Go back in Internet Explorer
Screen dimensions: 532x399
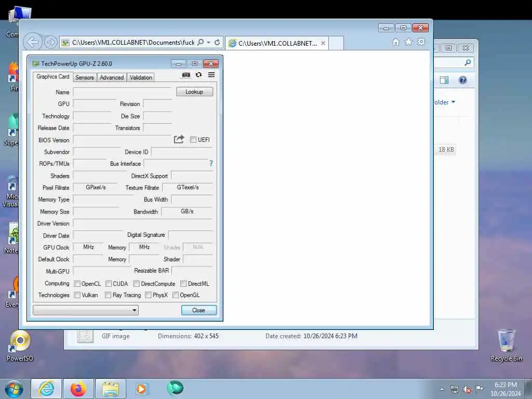click(33, 43)
